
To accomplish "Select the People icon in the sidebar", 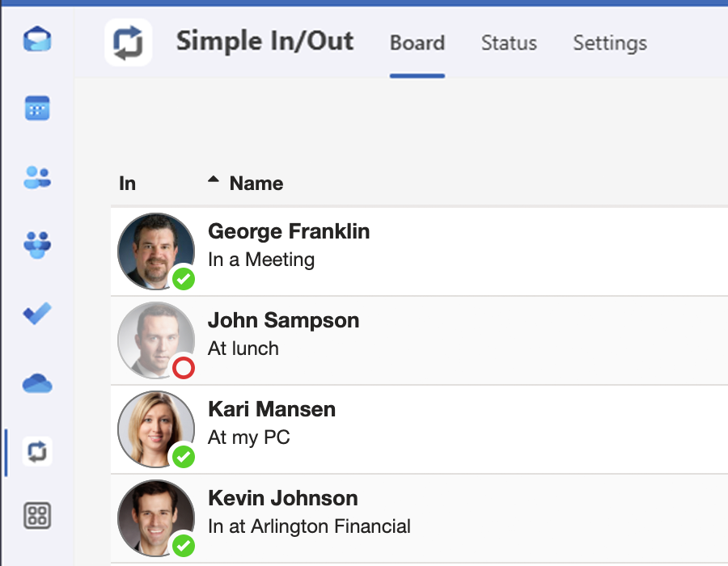I will tap(38, 176).
